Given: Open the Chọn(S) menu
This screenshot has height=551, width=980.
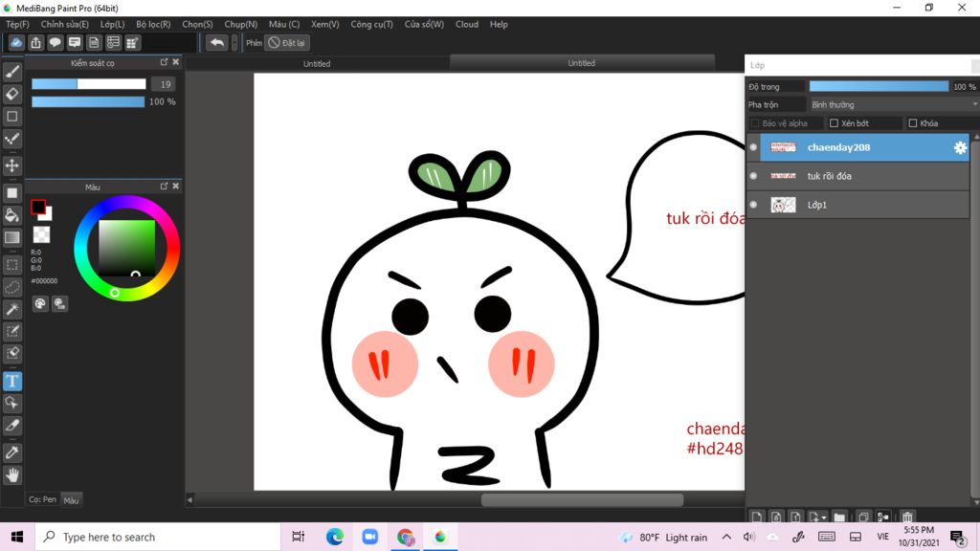Looking at the screenshot, I should coord(197,24).
